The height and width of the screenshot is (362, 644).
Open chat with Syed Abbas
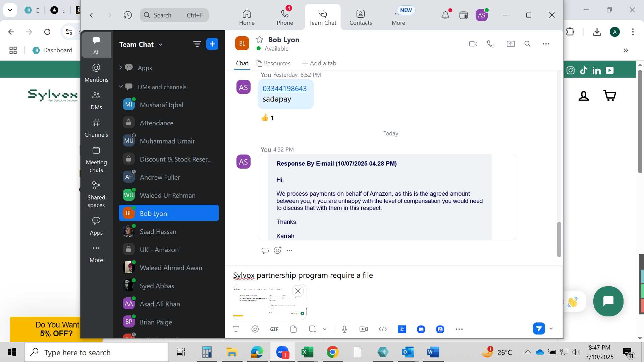(x=169, y=286)
